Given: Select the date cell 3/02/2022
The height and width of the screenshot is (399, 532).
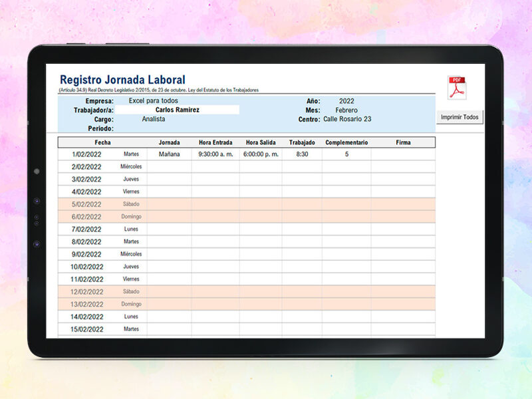Looking at the screenshot, I should pyautogui.click(x=86, y=180).
